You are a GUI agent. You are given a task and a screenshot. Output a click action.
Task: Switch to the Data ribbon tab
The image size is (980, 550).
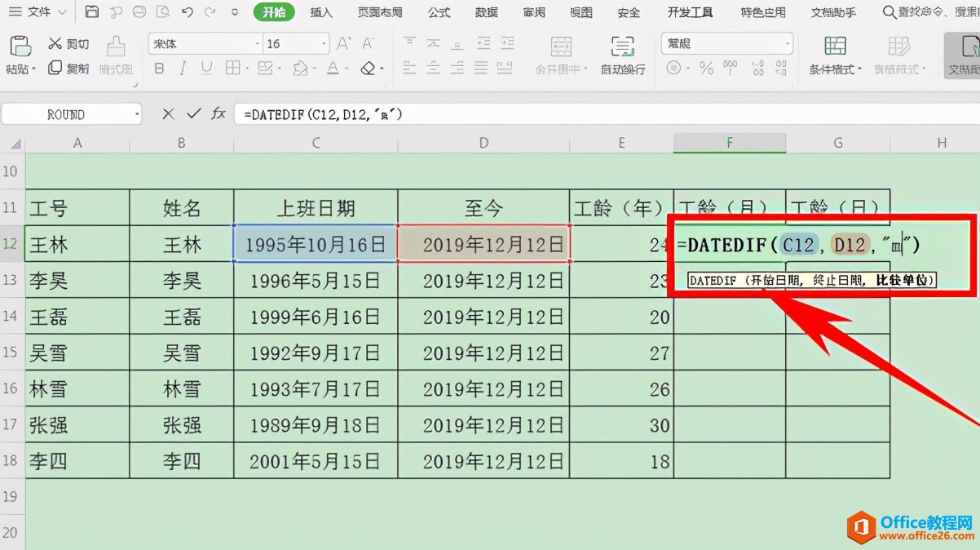[x=487, y=12]
